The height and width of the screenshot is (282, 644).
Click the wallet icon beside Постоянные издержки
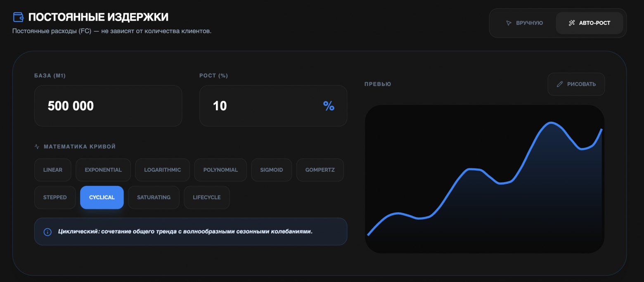[x=18, y=17]
